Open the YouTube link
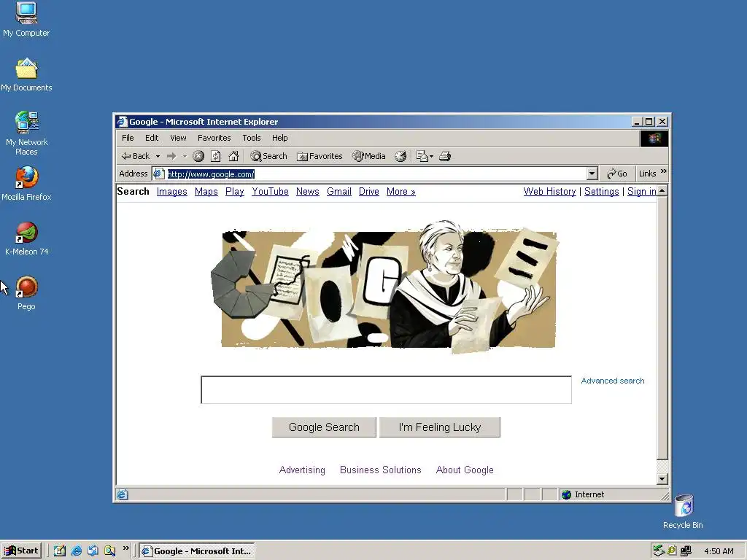Screen dimensions: 747x560 point(270,192)
